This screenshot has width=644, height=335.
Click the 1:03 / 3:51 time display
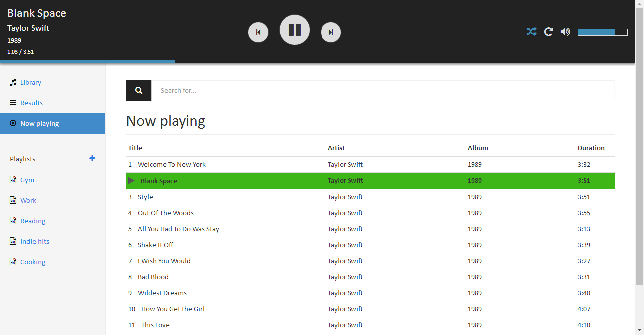[x=20, y=52]
